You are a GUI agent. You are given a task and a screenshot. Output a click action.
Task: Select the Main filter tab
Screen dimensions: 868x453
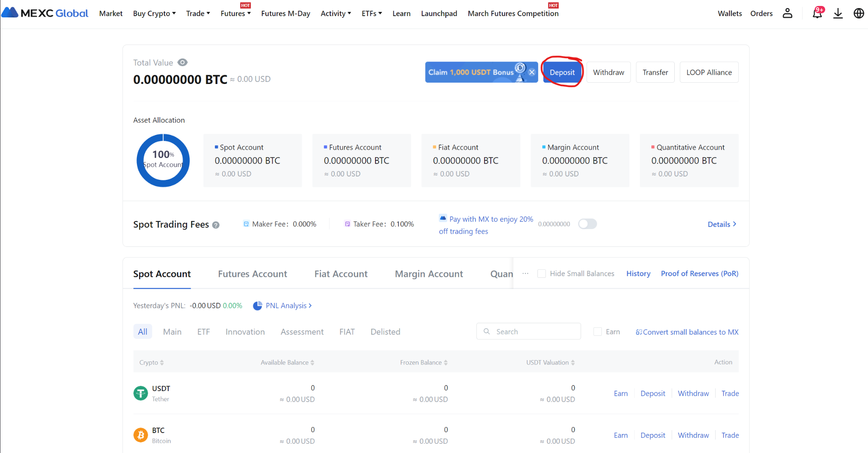tap(172, 332)
